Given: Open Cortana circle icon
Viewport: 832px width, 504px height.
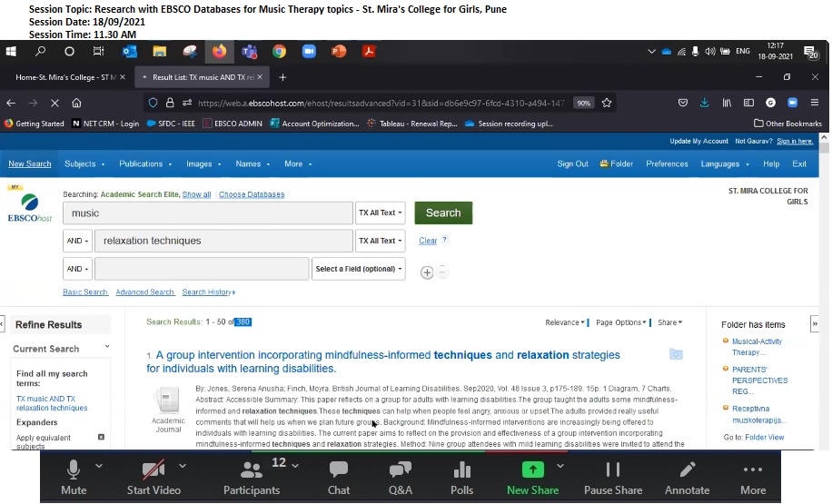Looking at the screenshot, I should pyautogui.click(x=70, y=52).
